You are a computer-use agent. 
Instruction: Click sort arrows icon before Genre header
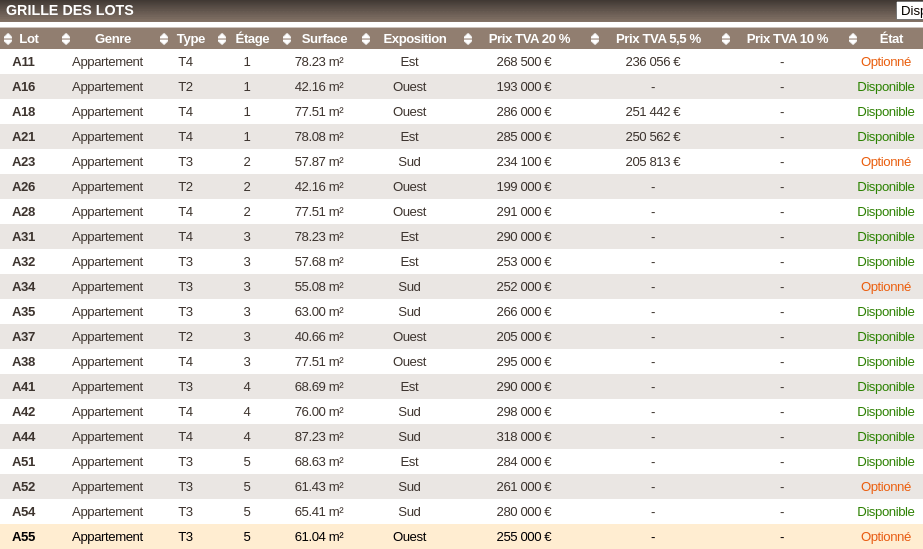point(66,39)
